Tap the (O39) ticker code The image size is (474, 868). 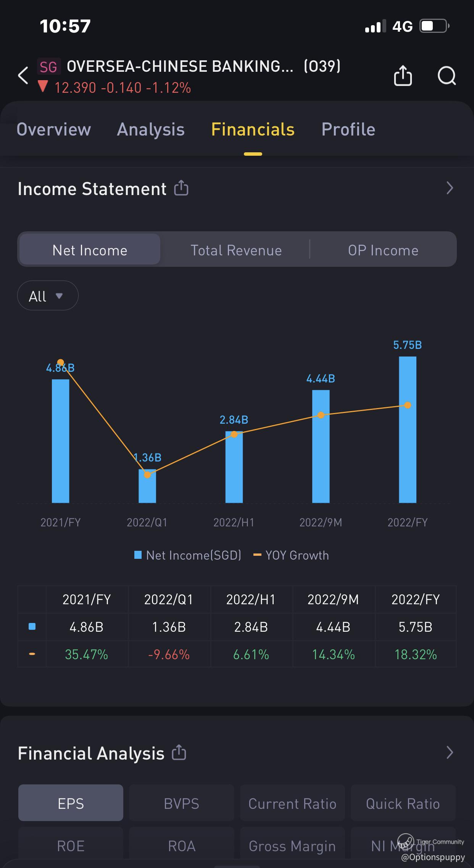322,66
